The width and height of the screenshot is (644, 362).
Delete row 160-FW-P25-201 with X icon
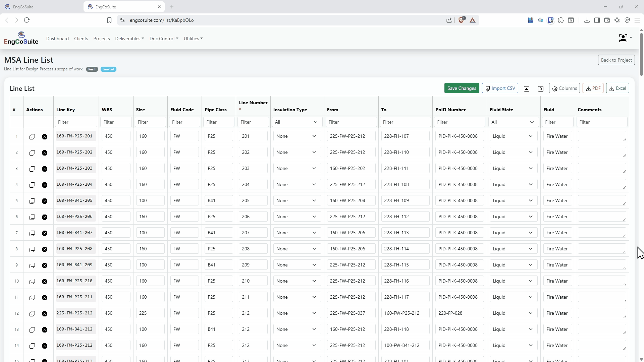click(x=45, y=137)
